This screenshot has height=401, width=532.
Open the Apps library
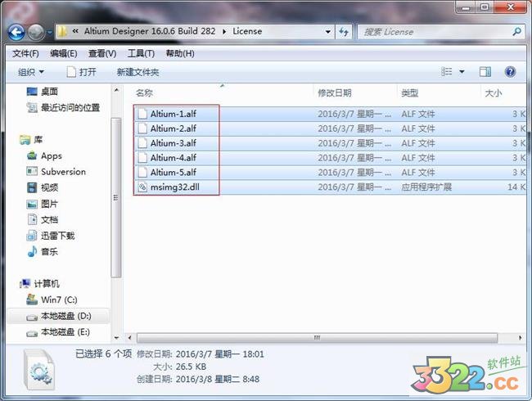click(x=44, y=155)
